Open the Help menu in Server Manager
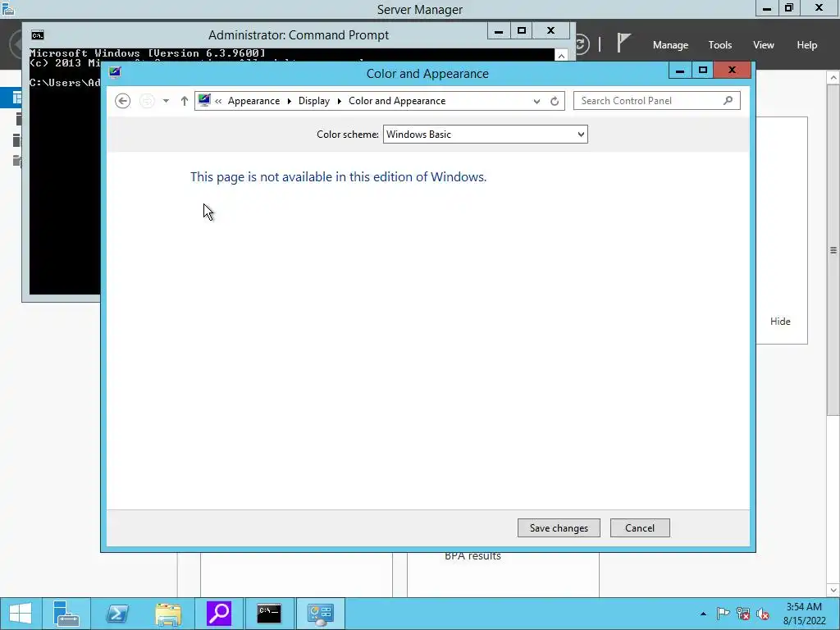The width and height of the screenshot is (840, 630). point(807,45)
